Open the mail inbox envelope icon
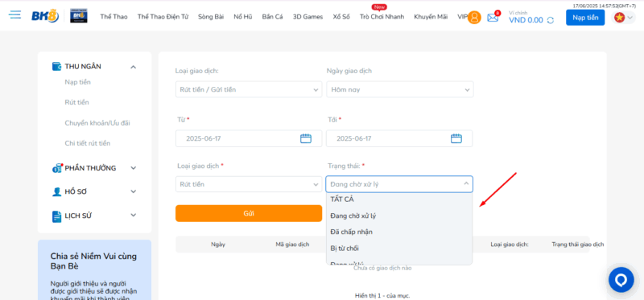The height and width of the screenshot is (300, 644). (493, 18)
